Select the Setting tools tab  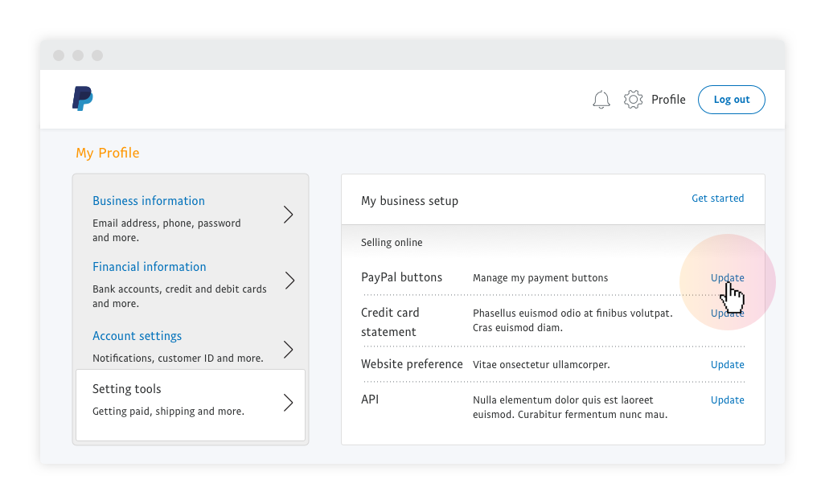(x=127, y=389)
